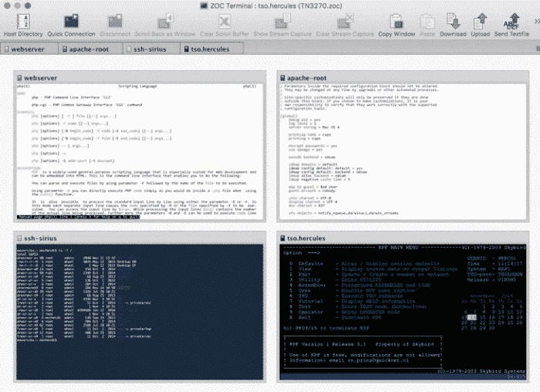Click the apache-root thumbnail title icon
Image resolution: width=540 pixels, height=392 pixels.
coord(282,78)
